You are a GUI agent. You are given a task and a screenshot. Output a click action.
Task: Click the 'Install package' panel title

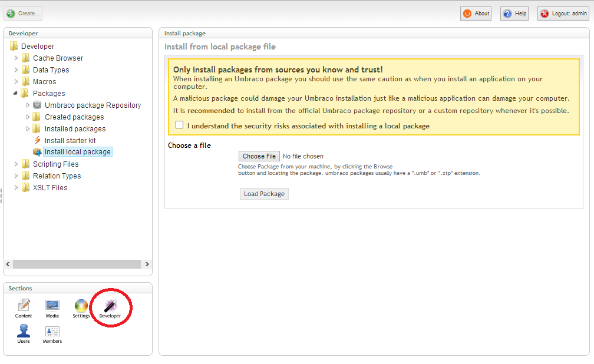tap(185, 34)
